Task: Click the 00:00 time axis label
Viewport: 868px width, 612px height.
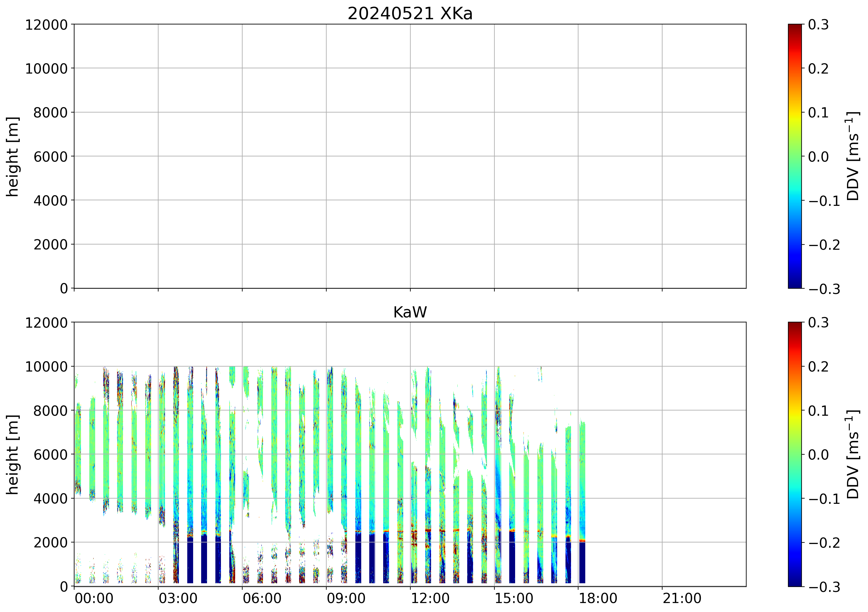Action: 94,599
